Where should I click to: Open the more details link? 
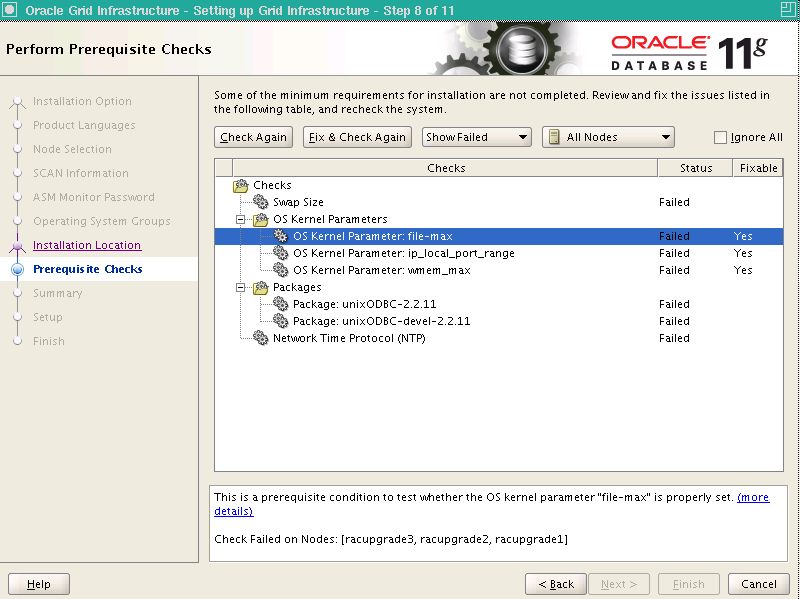pos(752,497)
